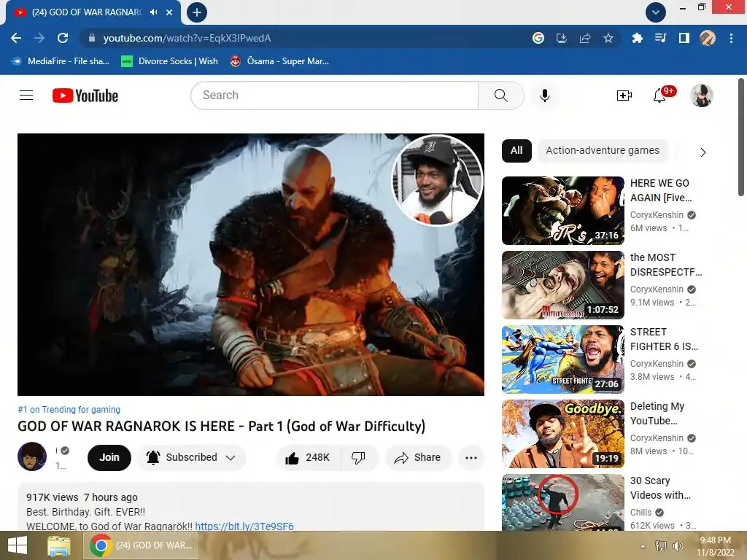Open Deleting My YouTube video thumbnail
The height and width of the screenshot is (560, 747).
(562, 434)
